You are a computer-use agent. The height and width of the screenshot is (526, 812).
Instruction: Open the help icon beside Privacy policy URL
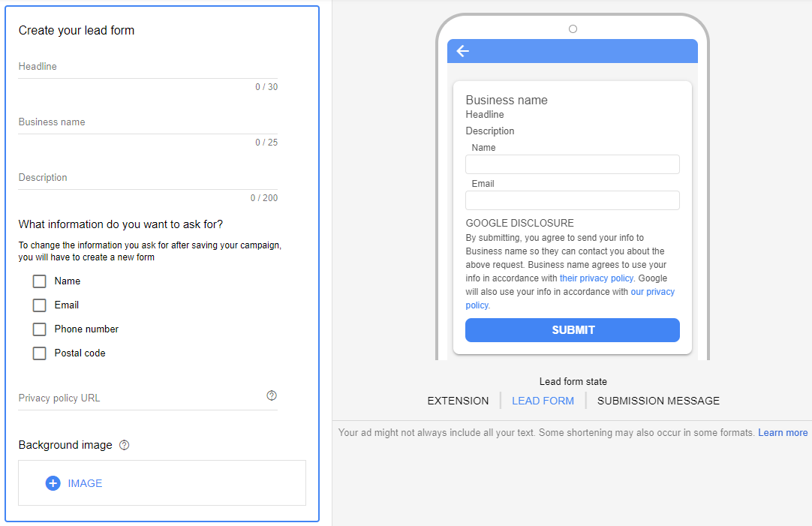pos(271,395)
